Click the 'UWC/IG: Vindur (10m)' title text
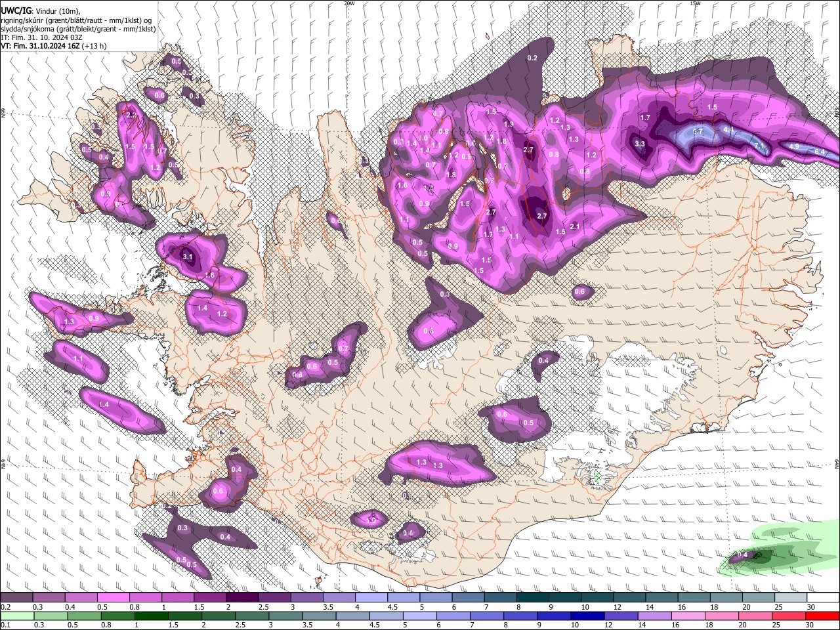 click(x=41, y=10)
